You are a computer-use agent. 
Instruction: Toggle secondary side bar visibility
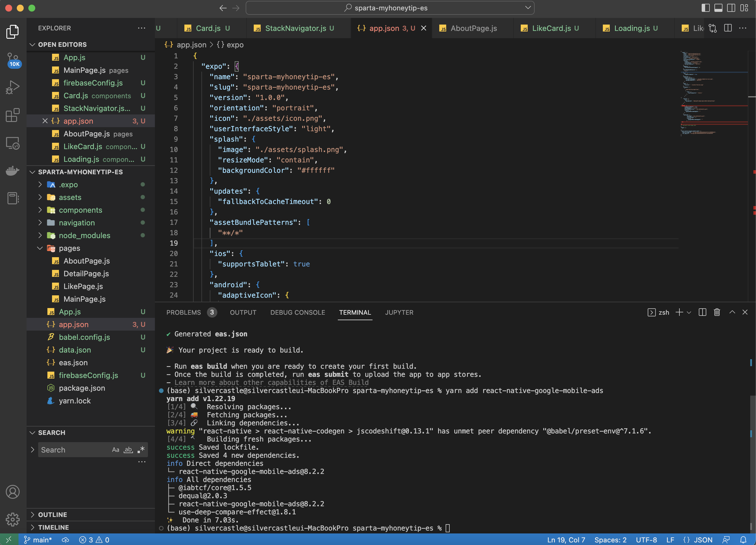pyautogui.click(x=731, y=8)
